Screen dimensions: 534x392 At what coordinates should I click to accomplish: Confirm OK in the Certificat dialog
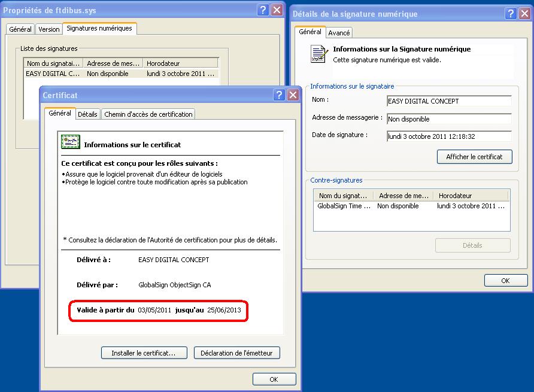(274, 379)
